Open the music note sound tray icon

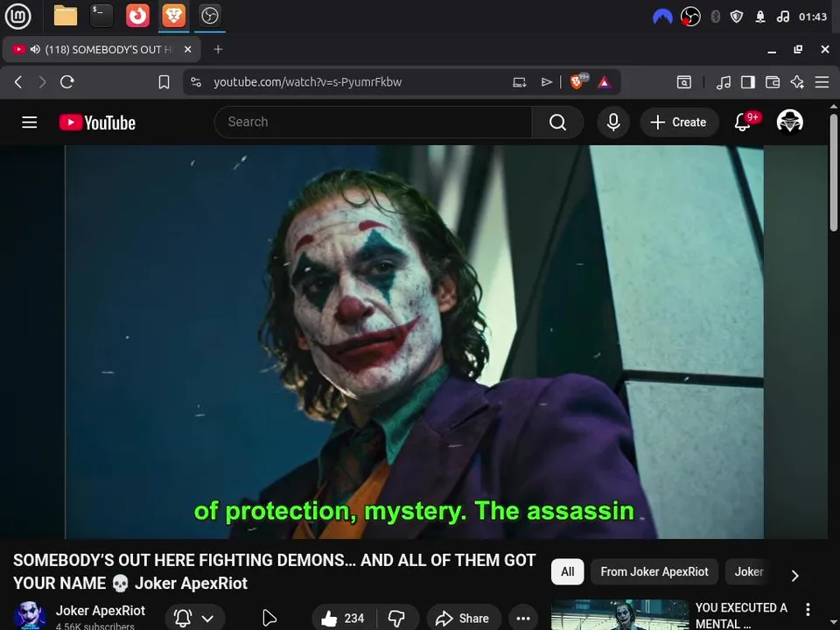click(x=782, y=17)
